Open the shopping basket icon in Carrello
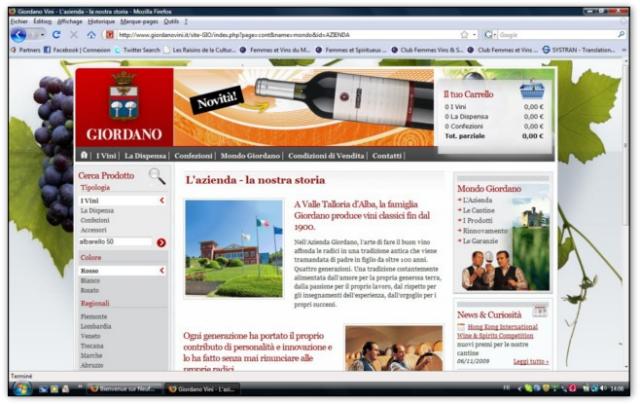 [x=532, y=91]
